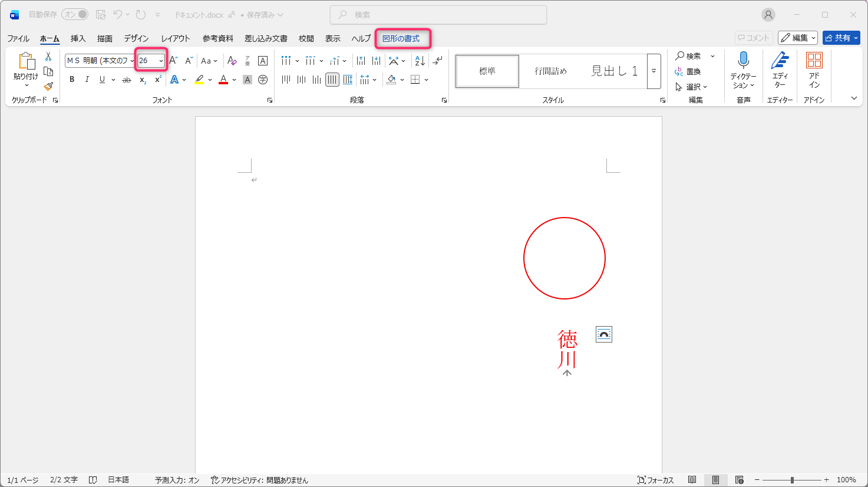Click the Dictation microphone icon

tap(743, 60)
